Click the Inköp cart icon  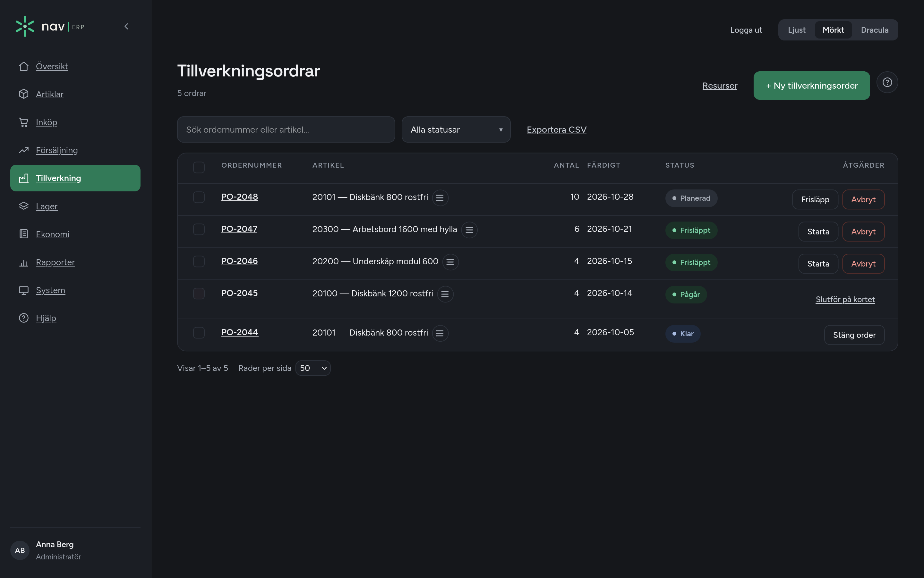[24, 122]
